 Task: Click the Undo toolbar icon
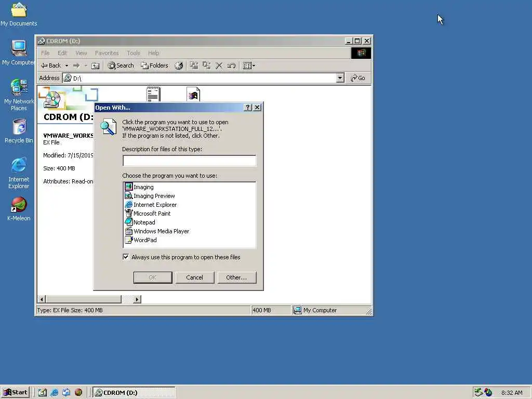pos(231,65)
